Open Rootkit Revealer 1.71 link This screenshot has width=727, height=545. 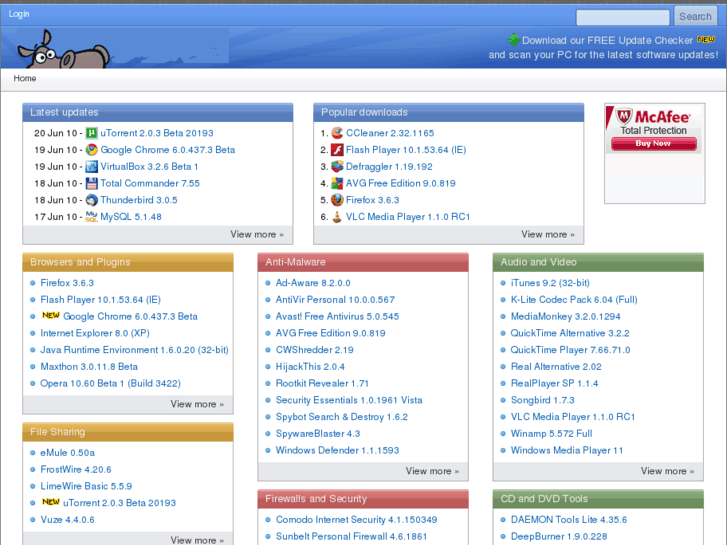(322, 383)
